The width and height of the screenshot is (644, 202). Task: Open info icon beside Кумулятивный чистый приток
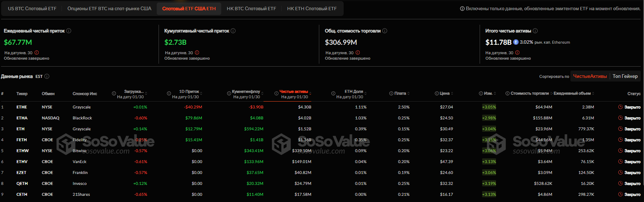233,31
